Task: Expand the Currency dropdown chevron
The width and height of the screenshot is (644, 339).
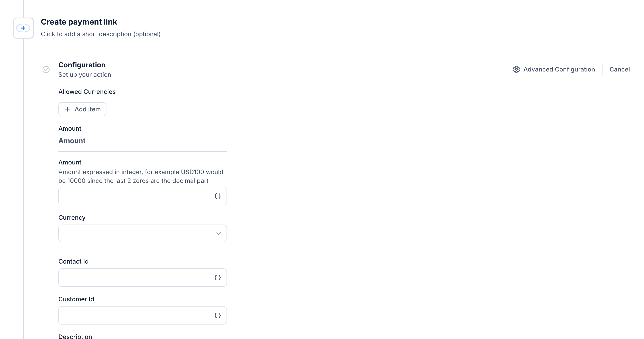Action: (218, 233)
